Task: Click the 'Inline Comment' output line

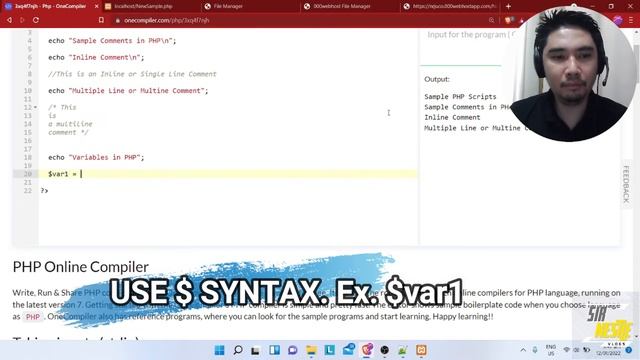Action: [452, 117]
